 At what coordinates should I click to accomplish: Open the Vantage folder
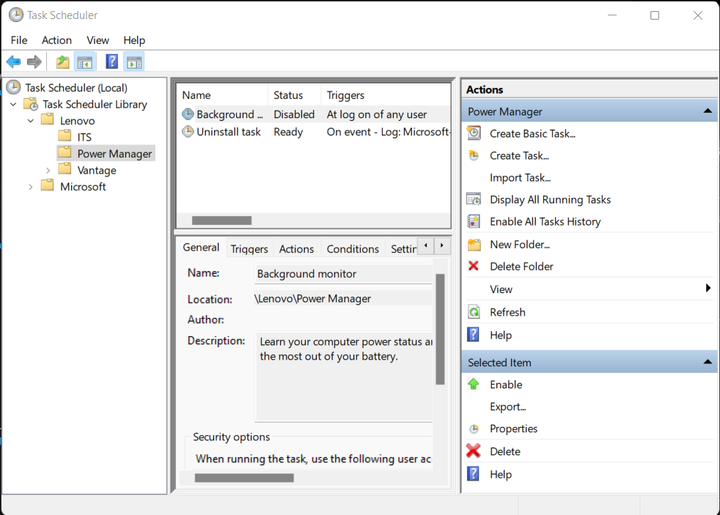96,170
